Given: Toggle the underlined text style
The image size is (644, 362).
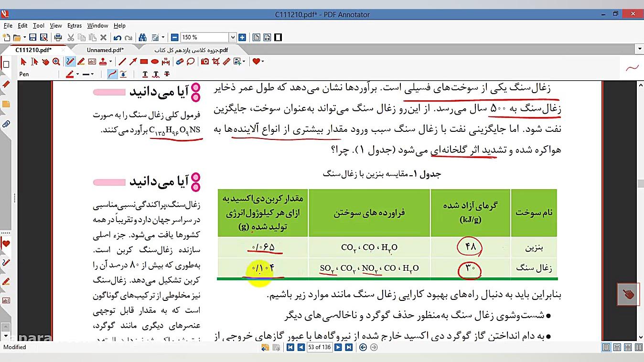Looking at the screenshot, I should 145,75.
